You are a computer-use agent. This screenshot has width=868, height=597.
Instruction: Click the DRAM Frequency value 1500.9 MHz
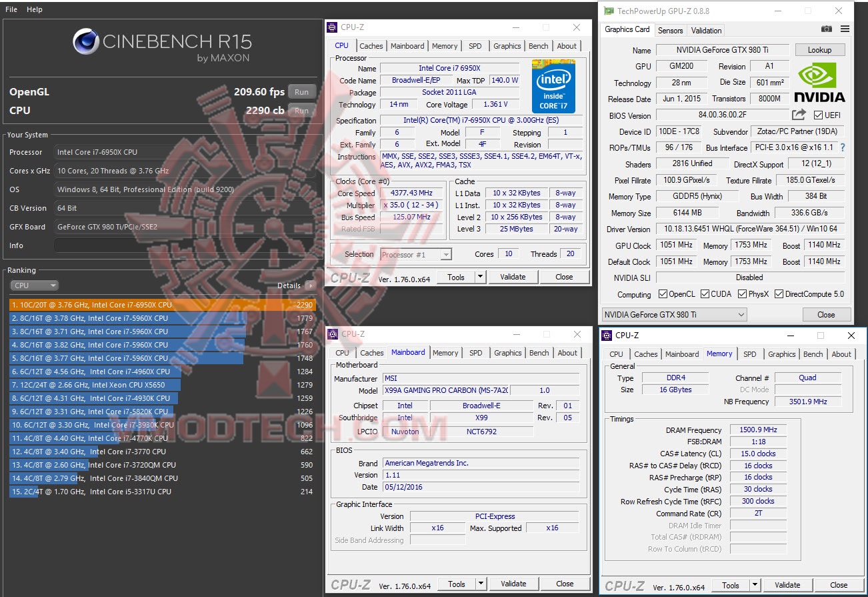coord(758,430)
